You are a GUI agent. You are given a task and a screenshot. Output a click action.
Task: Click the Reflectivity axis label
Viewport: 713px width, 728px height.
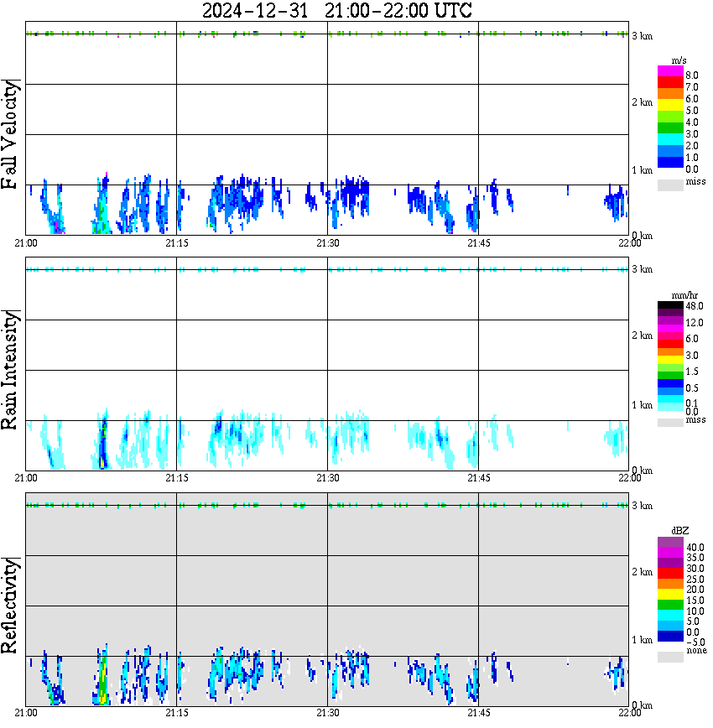(x=10, y=606)
